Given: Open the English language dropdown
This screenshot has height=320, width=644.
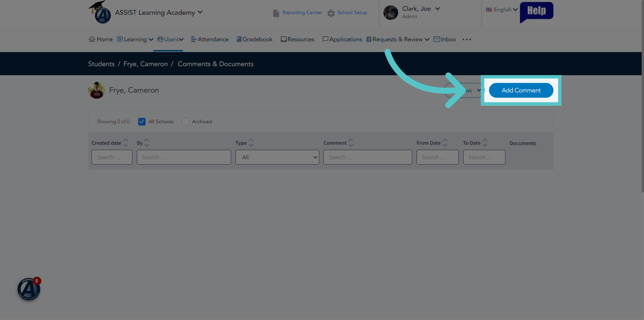Looking at the screenshot, I should 502,10.
